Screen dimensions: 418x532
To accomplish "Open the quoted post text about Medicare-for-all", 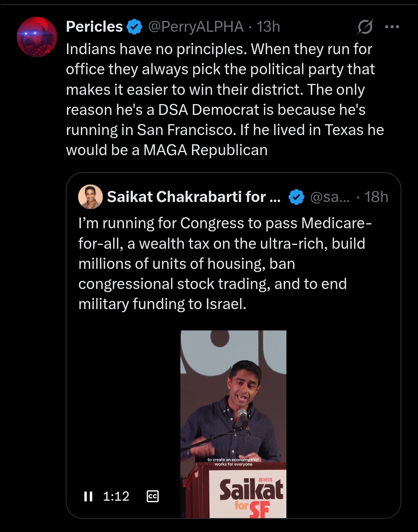I will [x=224, y=263].
